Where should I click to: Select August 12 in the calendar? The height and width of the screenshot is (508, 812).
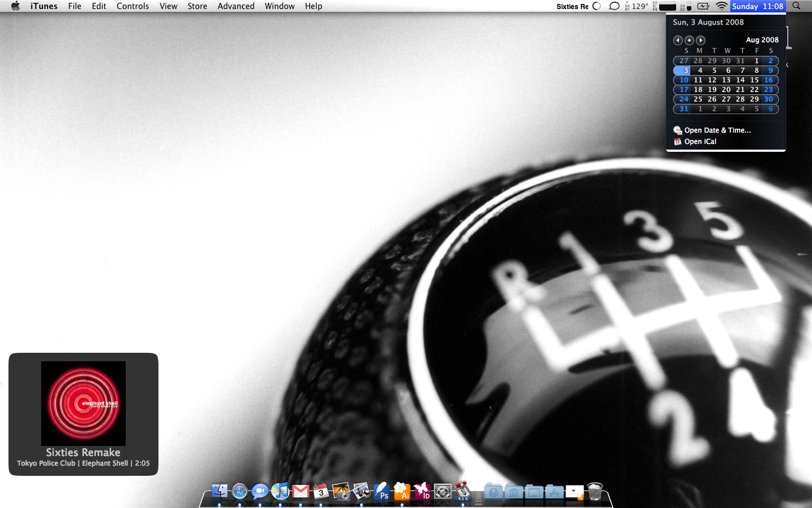[x=712, y=80]
